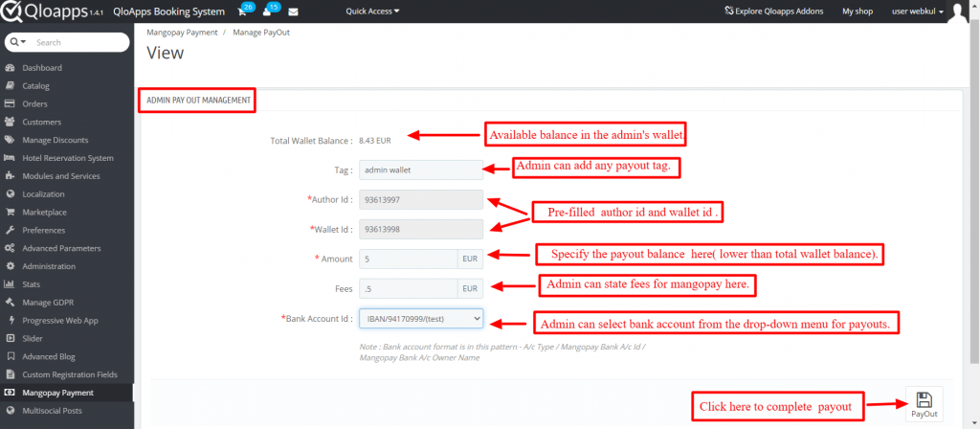Click the Hotel Reservation System bed icon
The image size is (980, 429).
tap(10, 158)
